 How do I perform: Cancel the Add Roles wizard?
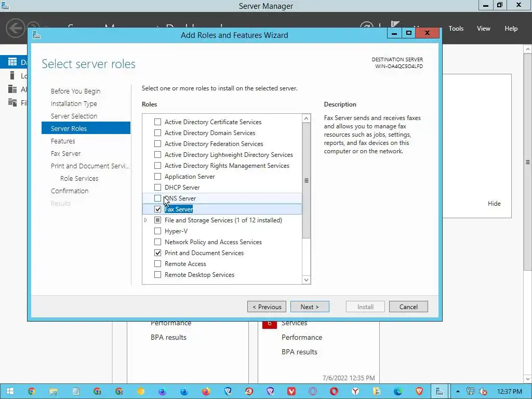[408, 307]
